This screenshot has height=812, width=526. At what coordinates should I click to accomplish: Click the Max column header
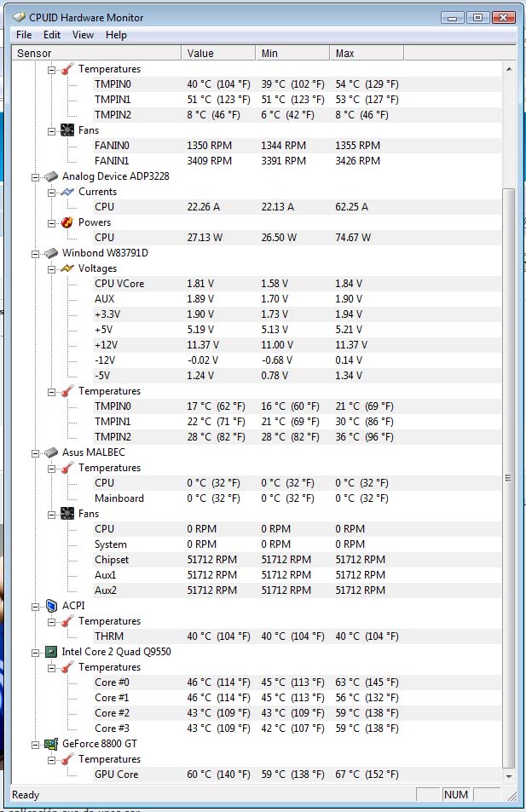367,53
